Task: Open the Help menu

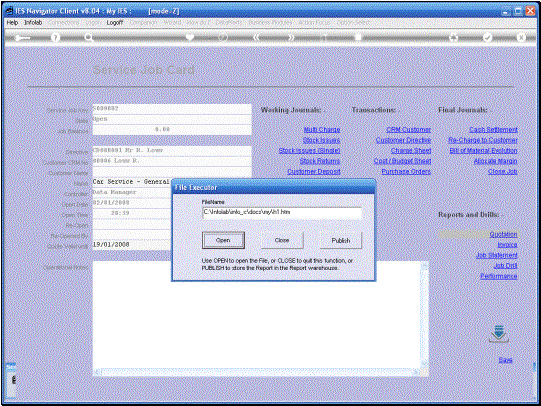Action: pyautogui.click(x=12, y=22)
